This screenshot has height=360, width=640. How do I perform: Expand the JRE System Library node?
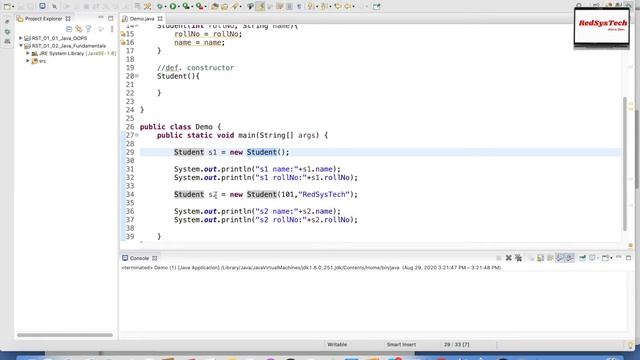point(28,53)
